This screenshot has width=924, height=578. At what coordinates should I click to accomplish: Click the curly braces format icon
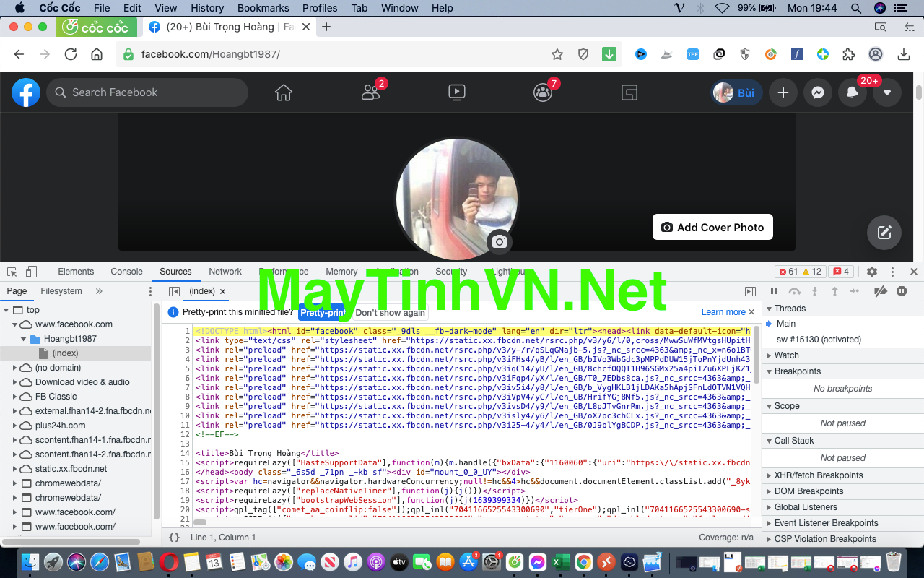174,538
